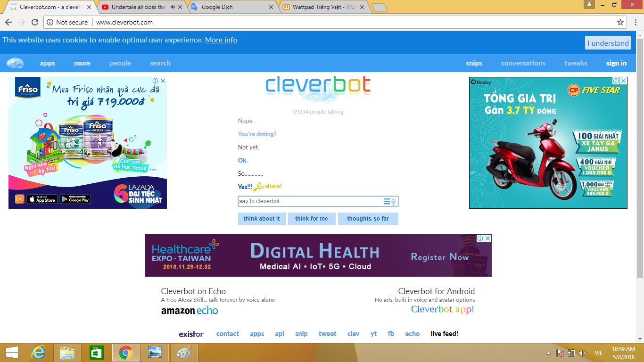Click the browser forward arrow
The width and height of the screenshot is (644, 362).
(21, 22)
